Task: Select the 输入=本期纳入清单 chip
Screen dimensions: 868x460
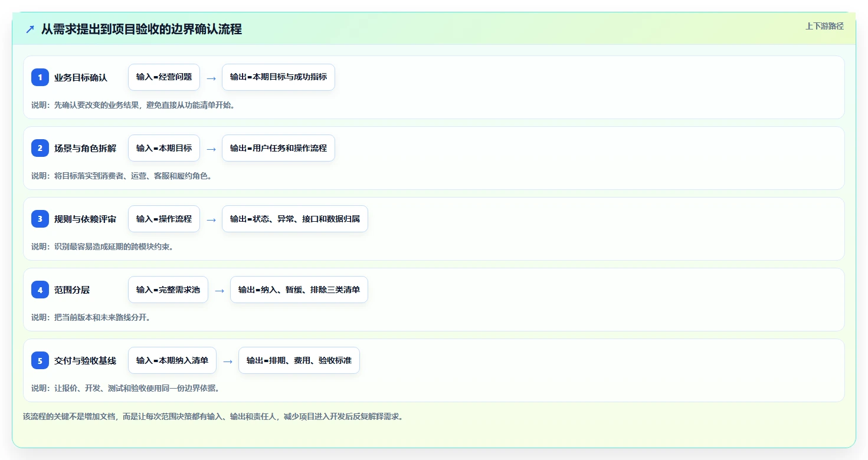Action: (172, 360)
